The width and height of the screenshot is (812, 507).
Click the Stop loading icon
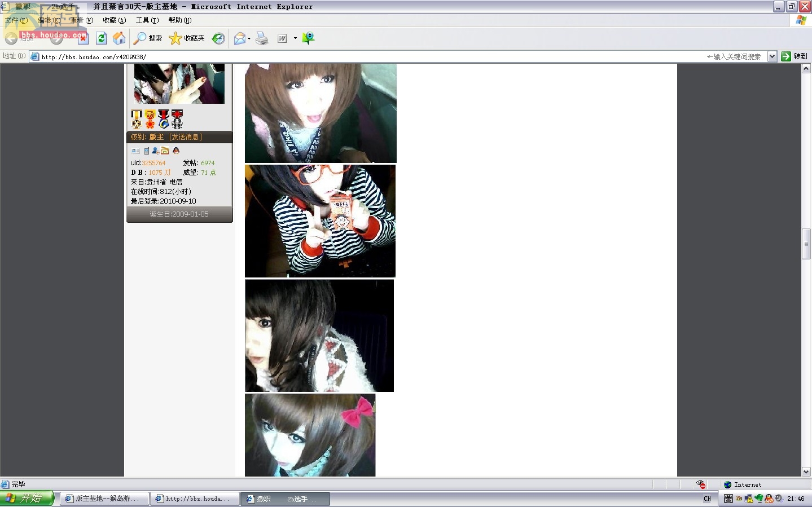[x=83, y=38]
